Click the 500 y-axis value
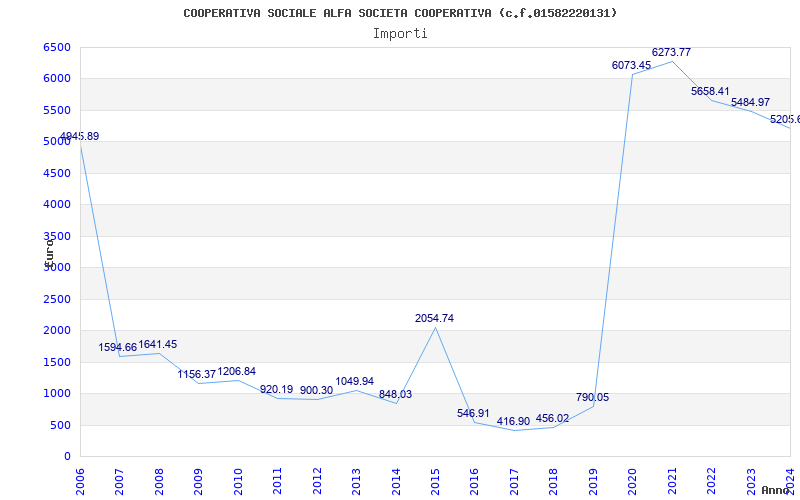The height and width of the screenshot is (500, 800). (x=60, y=425)
